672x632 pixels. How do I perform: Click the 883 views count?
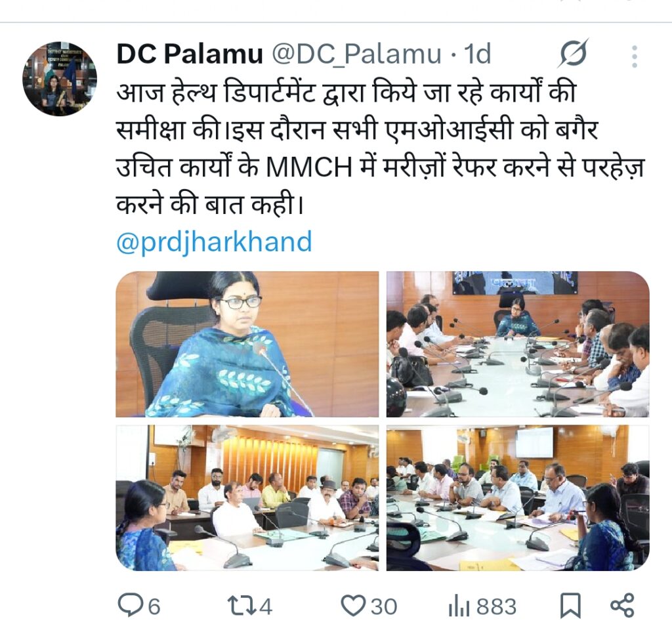tap(496, 606)
